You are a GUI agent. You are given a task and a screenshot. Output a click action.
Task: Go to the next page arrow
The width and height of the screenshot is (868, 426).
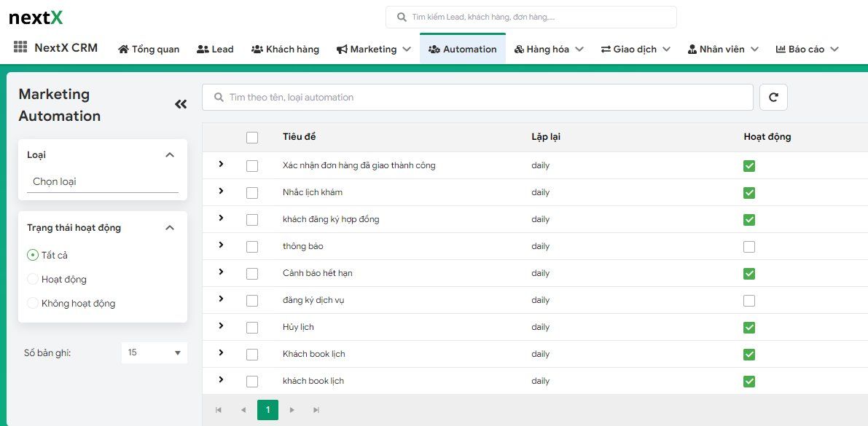(x=292, y=410)
